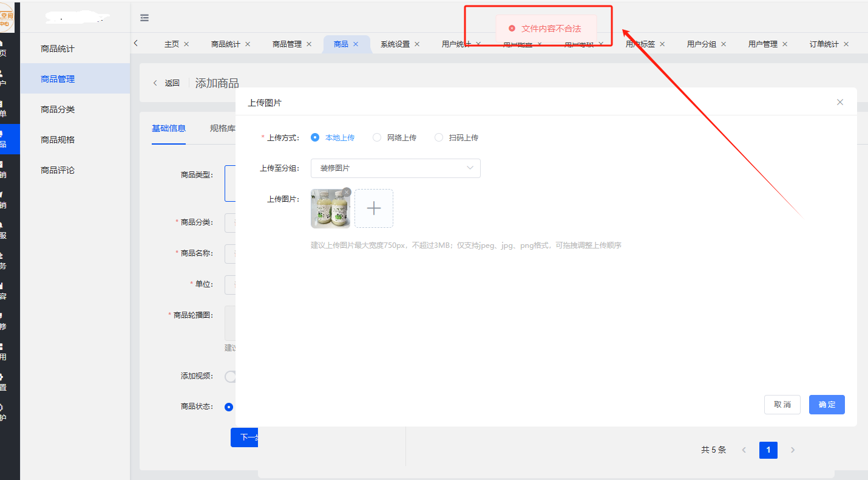Select the 本地上传 radio option
The width and height of the screenshot is (868, 480).
[x=315, y=138]
